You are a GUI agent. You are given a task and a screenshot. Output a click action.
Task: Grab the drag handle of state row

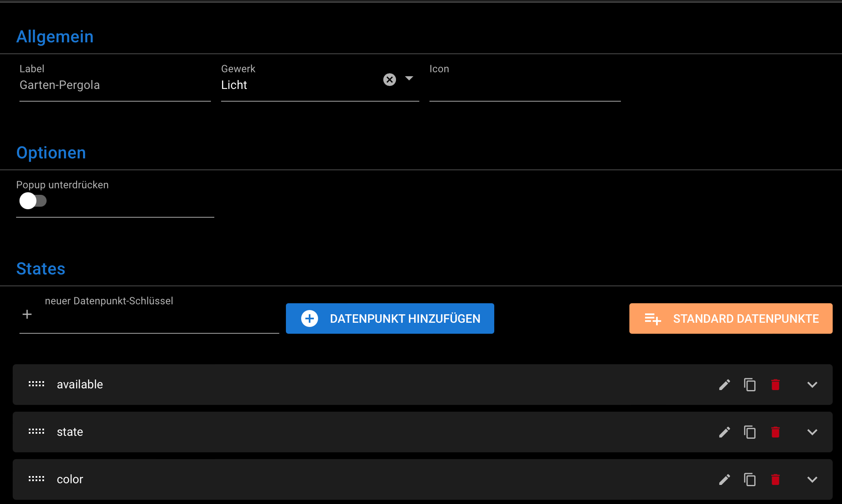(x=36, y=431)
